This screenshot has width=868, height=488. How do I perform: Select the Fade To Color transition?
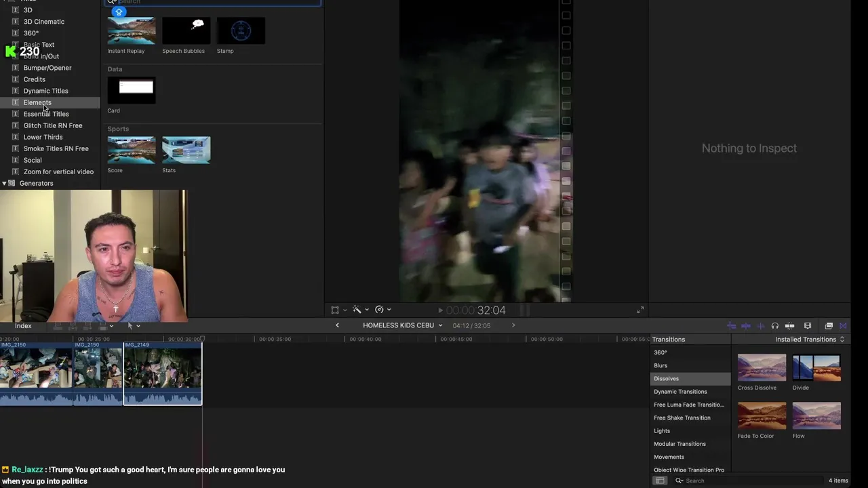tap(762, 416)
